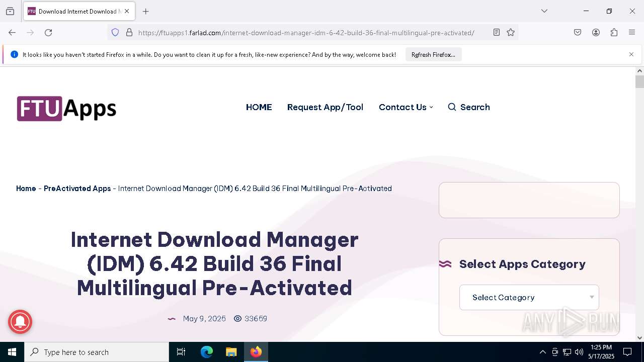Open the HOME menu item
The width and height of the screenshot is (644, 362).
click(x=259, y=107)
